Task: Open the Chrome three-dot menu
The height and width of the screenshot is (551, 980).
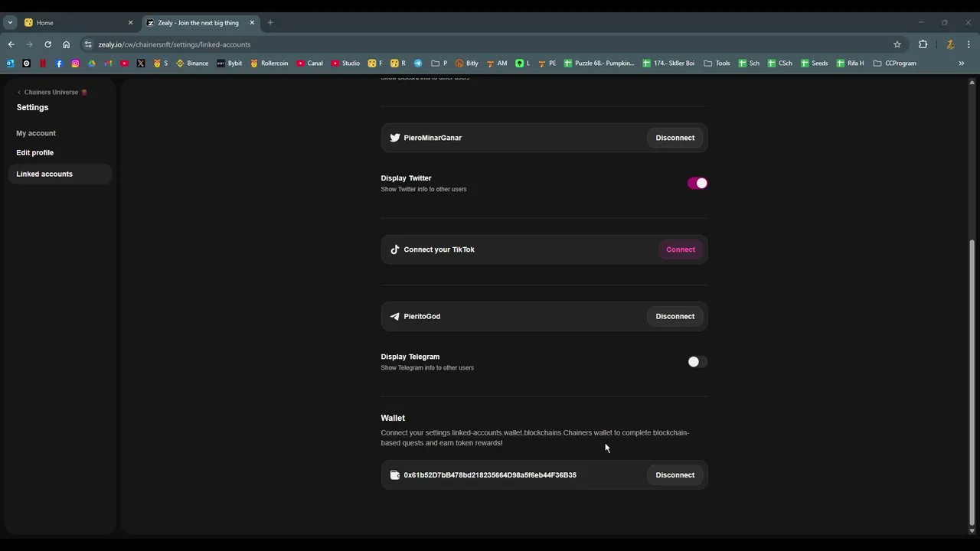Action: tap(969, 44)
